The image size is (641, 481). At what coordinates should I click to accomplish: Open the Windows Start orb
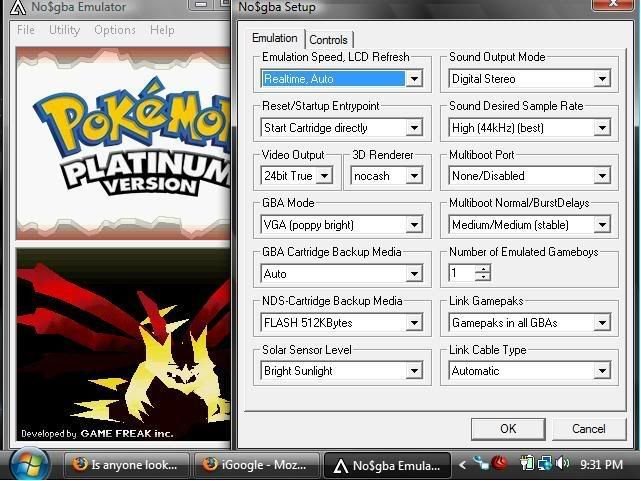pyautogui.click(x=29, y=465)
